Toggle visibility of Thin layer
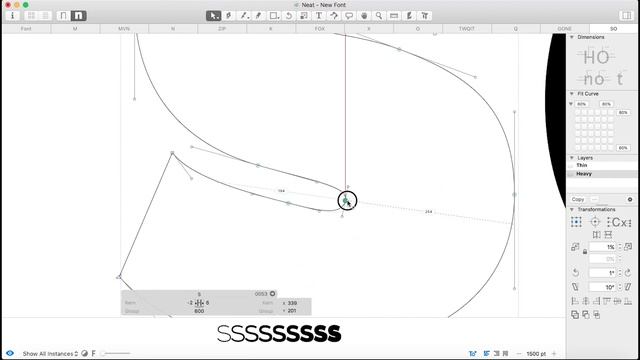This screenshot has height=360, width=640. [x=571, y=165]
